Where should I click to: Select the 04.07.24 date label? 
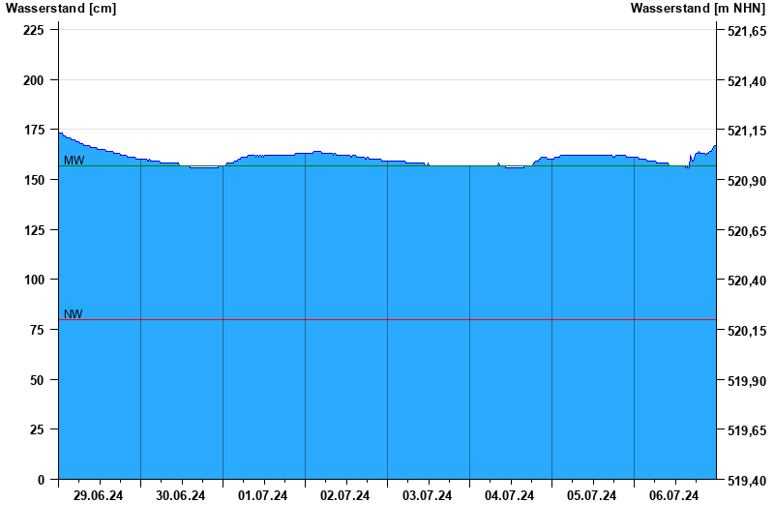(510, 496)
